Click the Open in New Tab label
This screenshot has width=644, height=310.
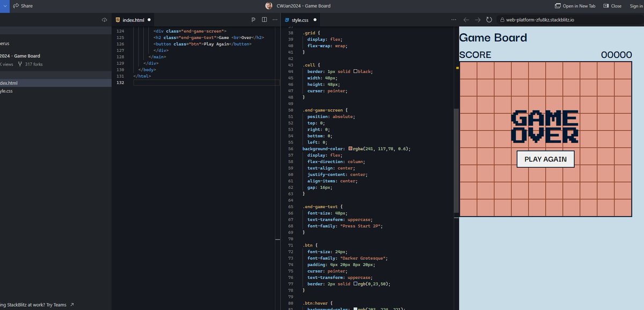(x=579, y=6)
